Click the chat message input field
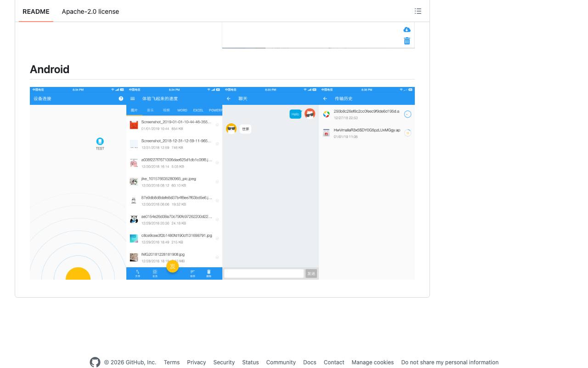Screen dimensions: 588x368 coord(264,273)
